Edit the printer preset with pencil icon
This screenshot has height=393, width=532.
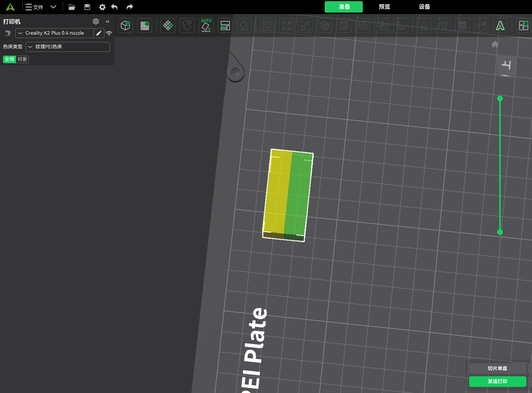(x=99, y=33)
